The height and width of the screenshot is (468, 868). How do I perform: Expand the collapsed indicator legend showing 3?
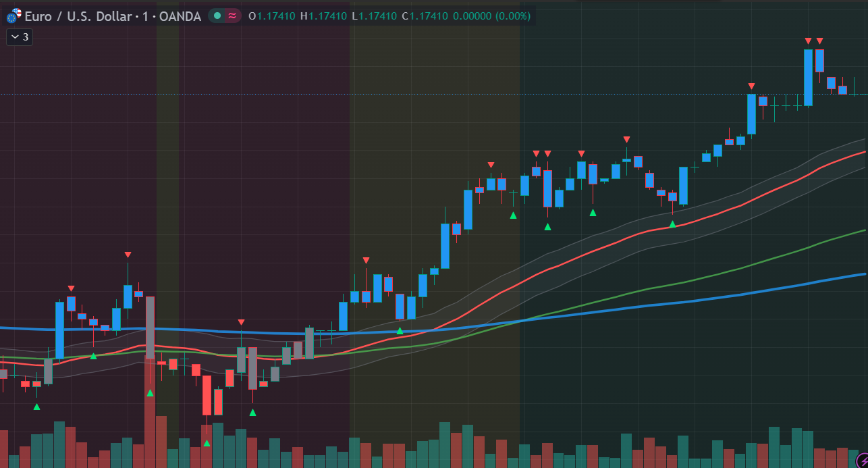(x=20, y=37)
